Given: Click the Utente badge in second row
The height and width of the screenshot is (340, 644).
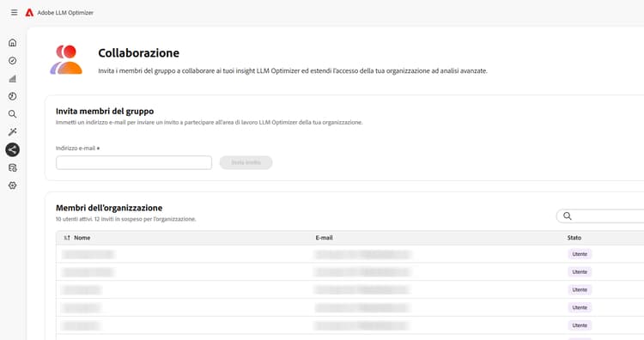Looking at the screenshot, I should (580, 272).
